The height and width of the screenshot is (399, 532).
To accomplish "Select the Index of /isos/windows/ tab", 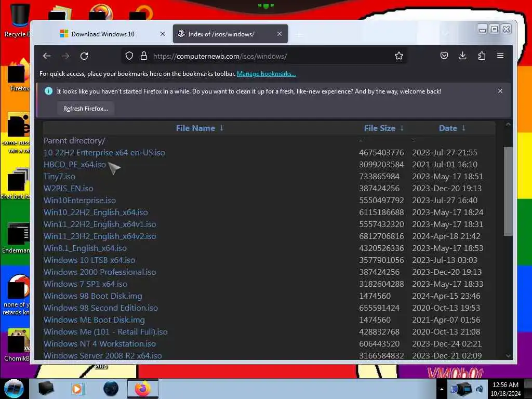I will tap(230, 34).
